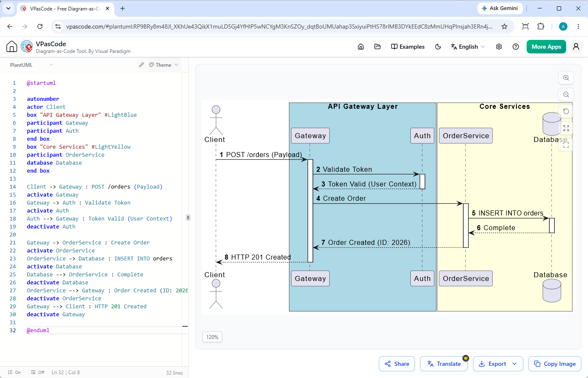Click the house-outline icon left of VPasCode logo
Viewport: 588px width, 378px height.
[x=12, y=47]
